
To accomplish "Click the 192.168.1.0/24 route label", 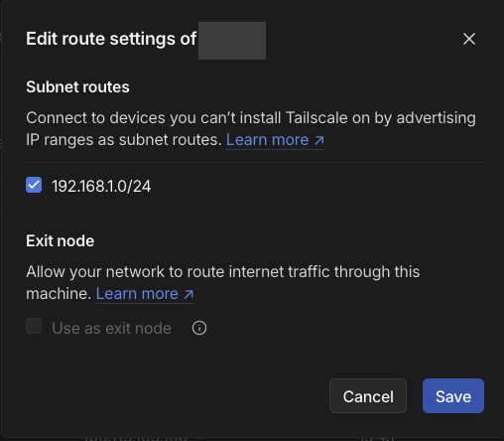I will point(101,186).
